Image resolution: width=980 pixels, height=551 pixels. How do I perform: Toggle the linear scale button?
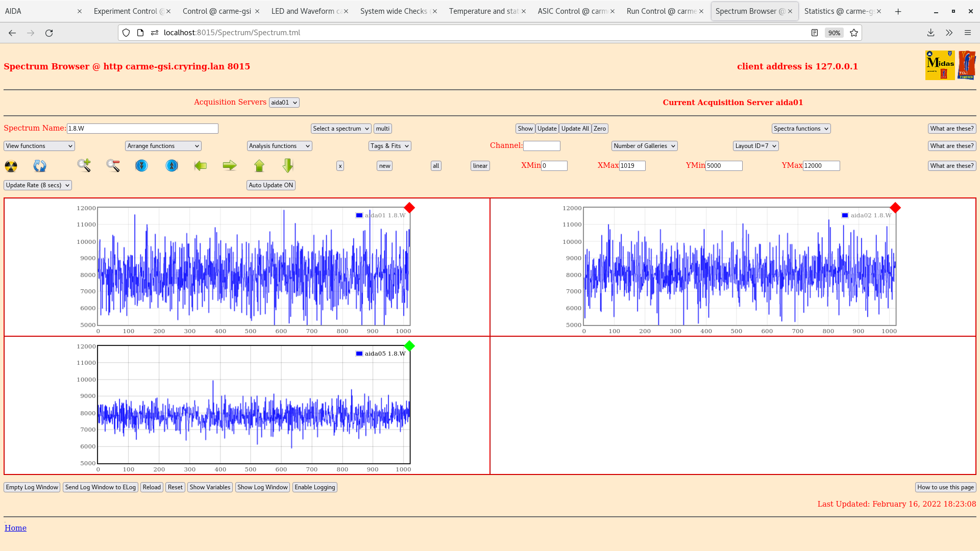point(480,166)
